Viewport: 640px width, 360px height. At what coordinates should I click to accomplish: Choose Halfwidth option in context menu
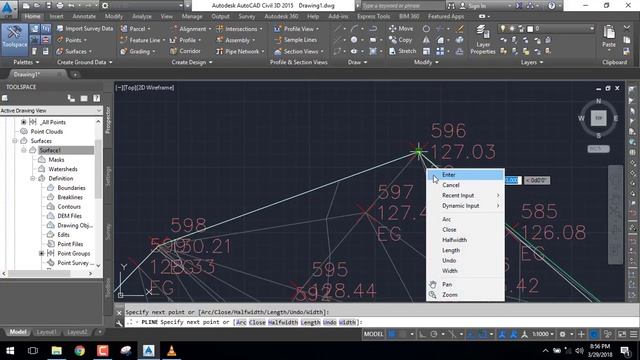465,240
